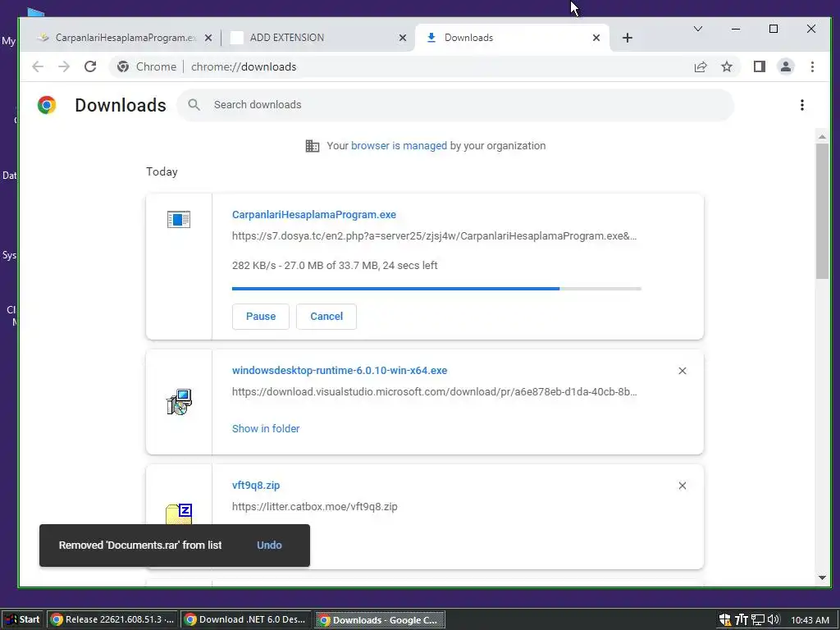Close the ADD EXTENSION tab
Viewport: 840px width, 630px height.
(x=403, y=38)
